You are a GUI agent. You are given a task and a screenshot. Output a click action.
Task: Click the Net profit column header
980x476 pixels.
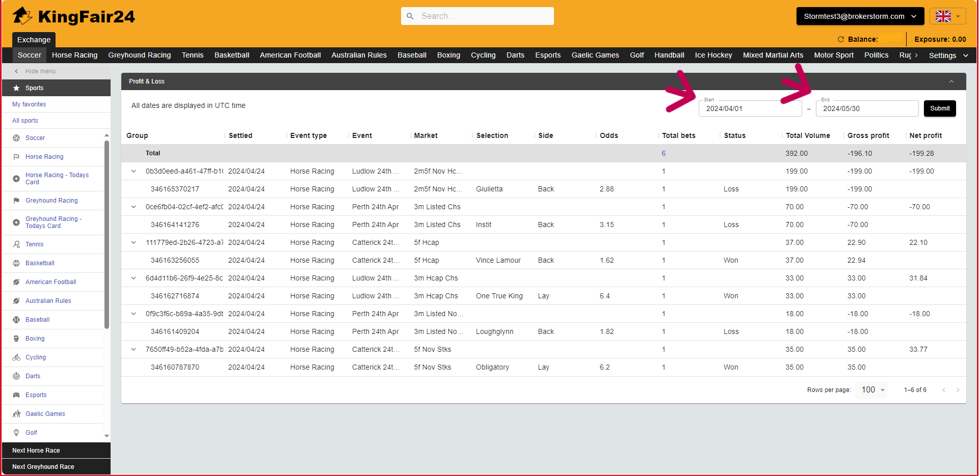(925, 135)
